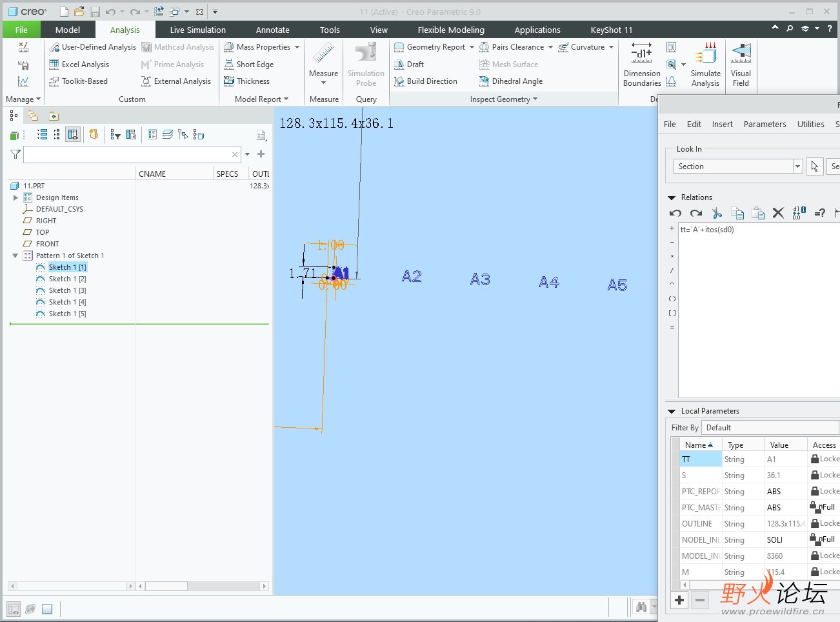This screenshot has height=622, width=840.
Task: Open the Curvature dropdown arrow
Action: [x=611, y=47]
